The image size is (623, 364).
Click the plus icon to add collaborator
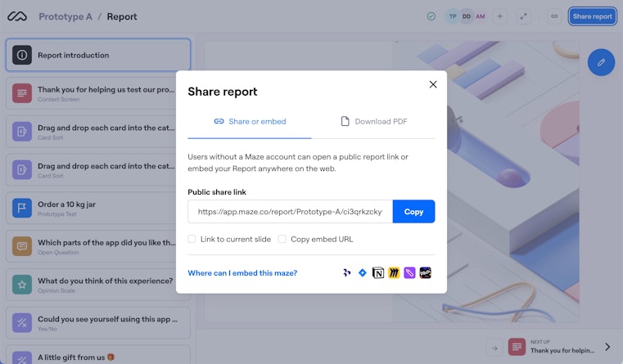click(500, 16)
